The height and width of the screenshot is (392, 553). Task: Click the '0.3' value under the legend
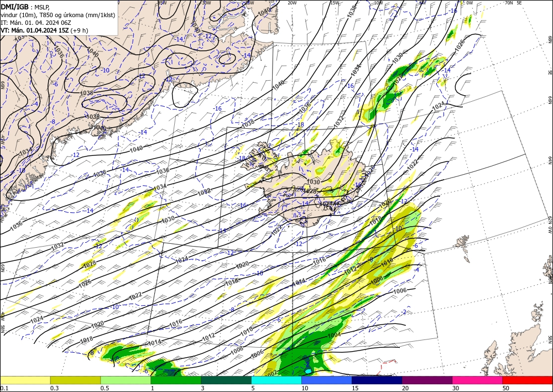[x=54, y=388]
